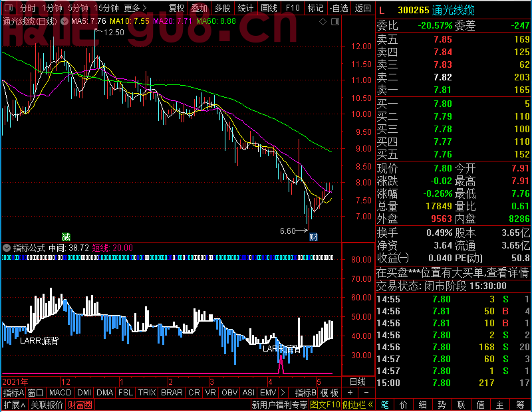Click the 模板 template button
The width and height of the screenshot is (532, 412).
coord(329,393)
